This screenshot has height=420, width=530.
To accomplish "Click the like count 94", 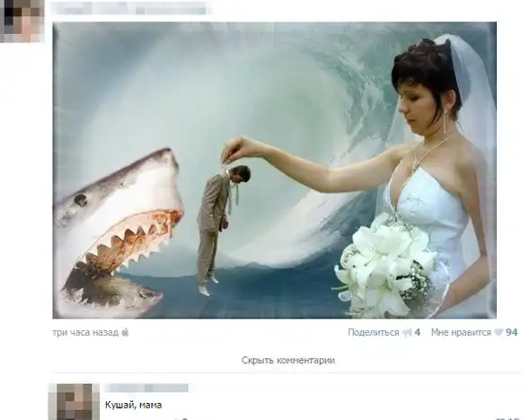I will click(x=511, y=333).
